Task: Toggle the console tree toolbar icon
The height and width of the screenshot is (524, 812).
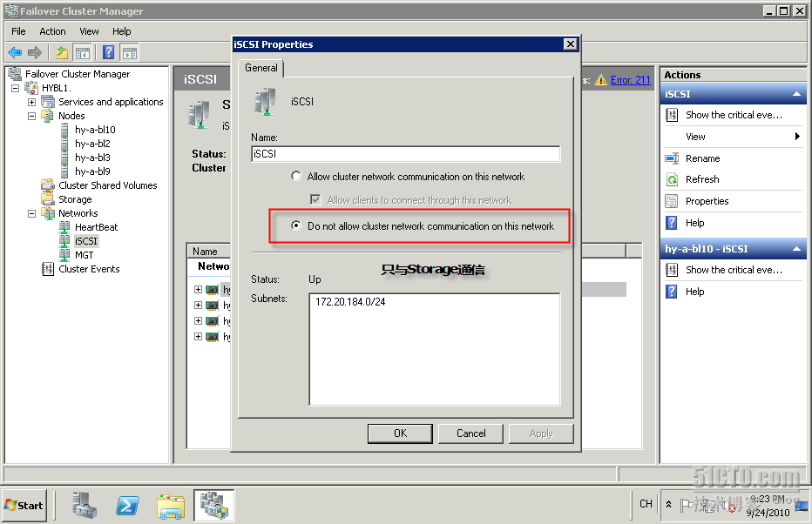Action: (x=83, y=52)
